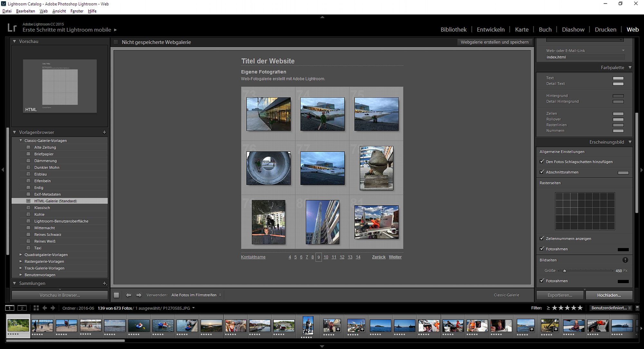Open the Bearbeiten menu
Viewport: 644px width, 349px height.
tap(25, 11)
